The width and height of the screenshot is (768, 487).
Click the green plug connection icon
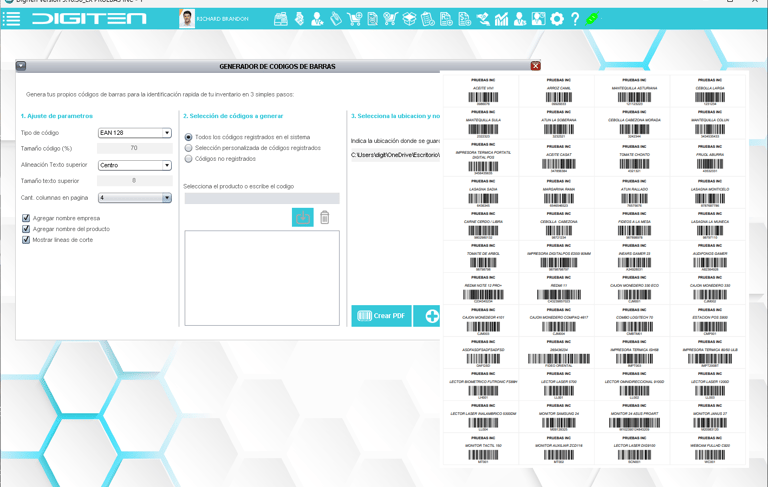click(x=592, y=19)
